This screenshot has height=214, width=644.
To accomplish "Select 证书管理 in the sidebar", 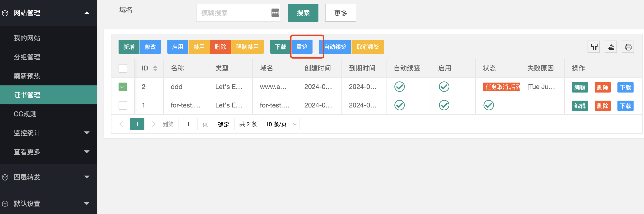I will (x=27, y=95).
